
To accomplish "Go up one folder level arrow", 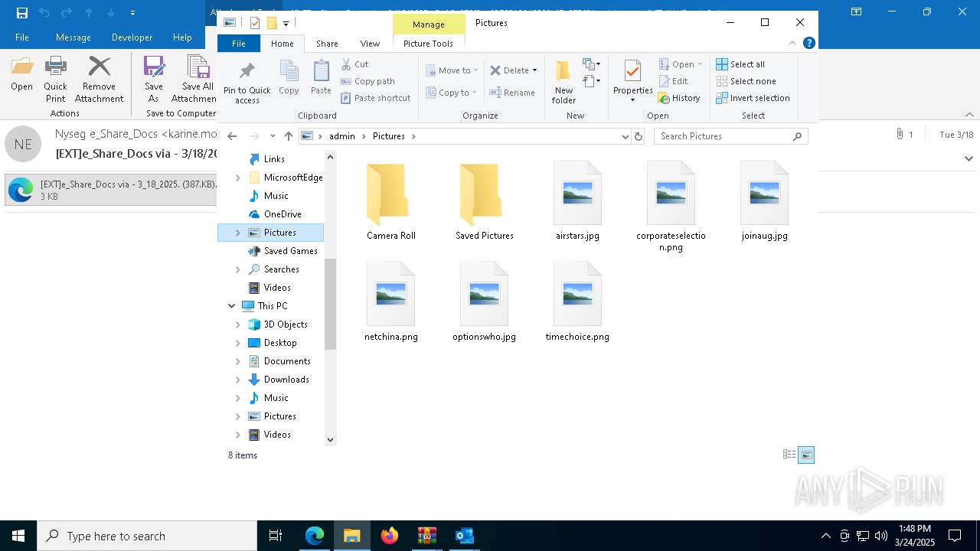I will 288,136.
